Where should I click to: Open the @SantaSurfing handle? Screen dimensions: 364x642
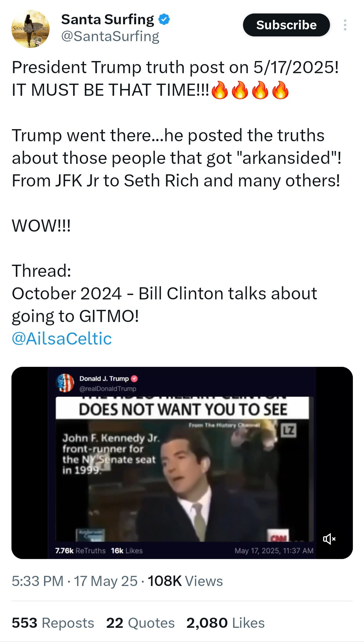(x=110, y=36)
